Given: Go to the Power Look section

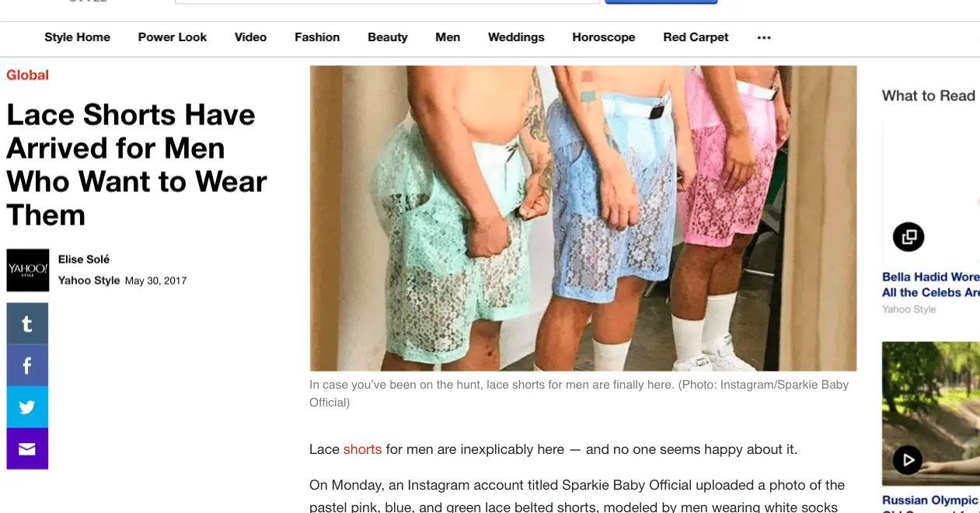Looking at the screenshot, I should (x=173, y=37).
